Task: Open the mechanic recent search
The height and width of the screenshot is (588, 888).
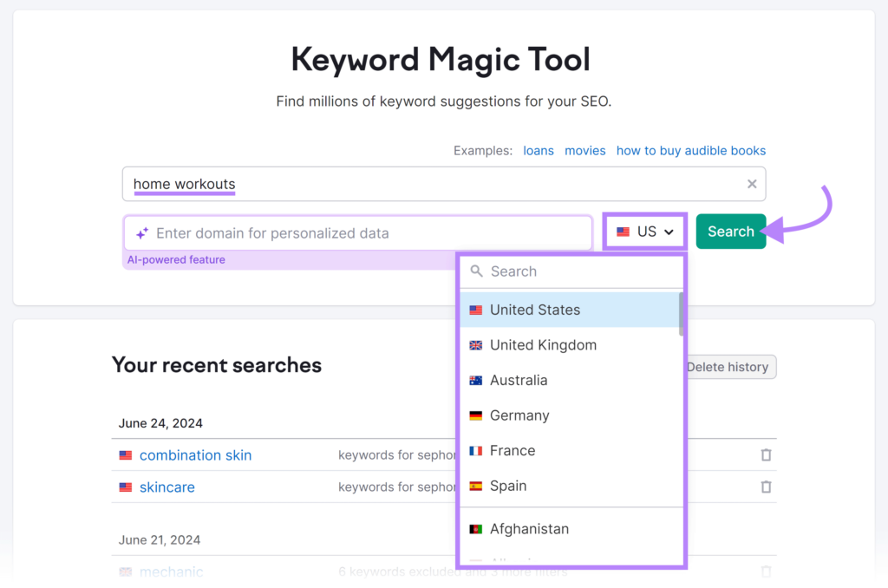Action: [171, 572]
